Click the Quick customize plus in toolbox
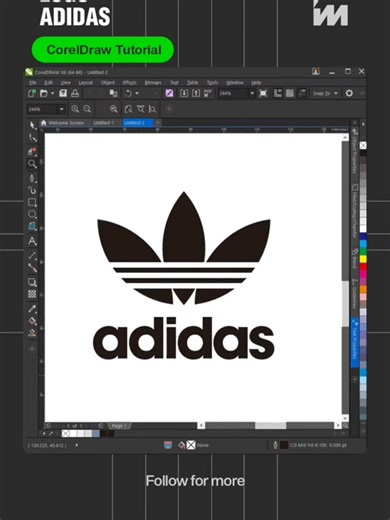Screen dimensions: 390x520 (x=32, y=349)
